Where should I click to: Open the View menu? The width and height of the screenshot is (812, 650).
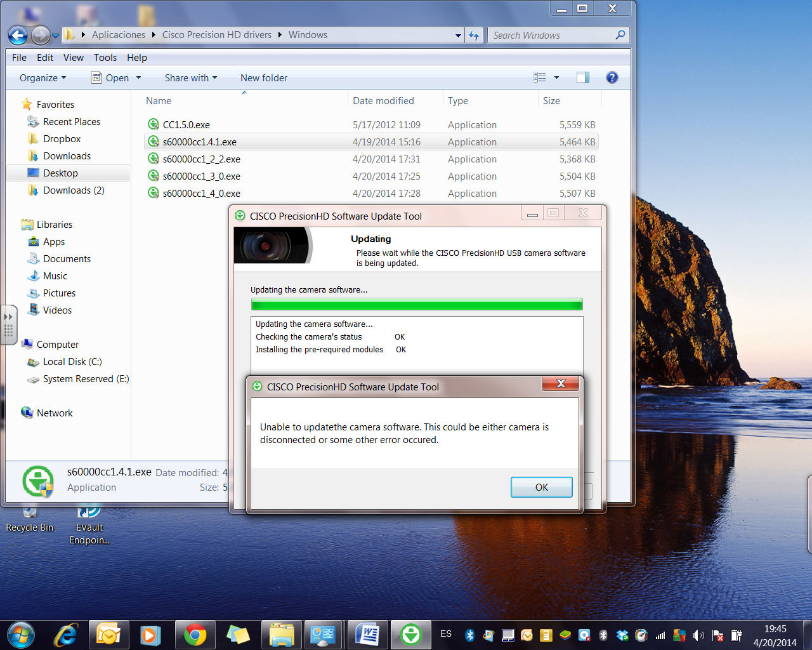pyautogui.click(x=74, y=57)
